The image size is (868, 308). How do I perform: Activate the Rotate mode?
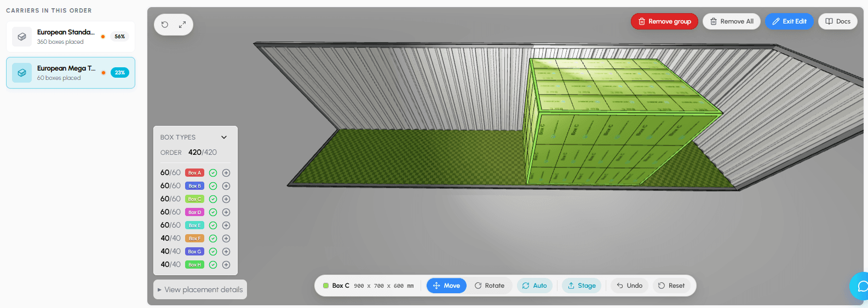[x=490, y=286]
